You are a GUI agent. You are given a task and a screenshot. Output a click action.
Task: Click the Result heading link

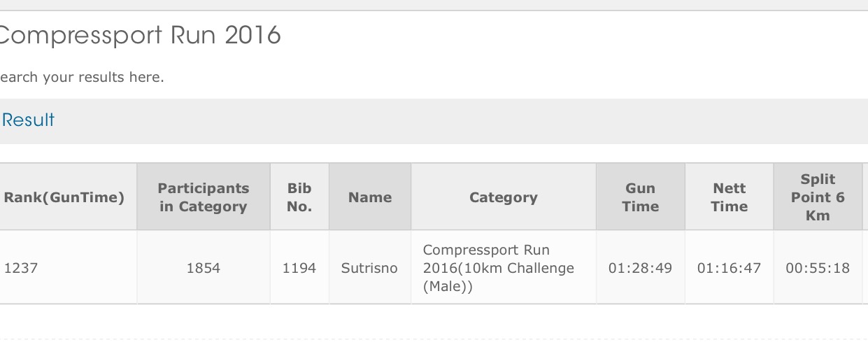pos(28,120)
